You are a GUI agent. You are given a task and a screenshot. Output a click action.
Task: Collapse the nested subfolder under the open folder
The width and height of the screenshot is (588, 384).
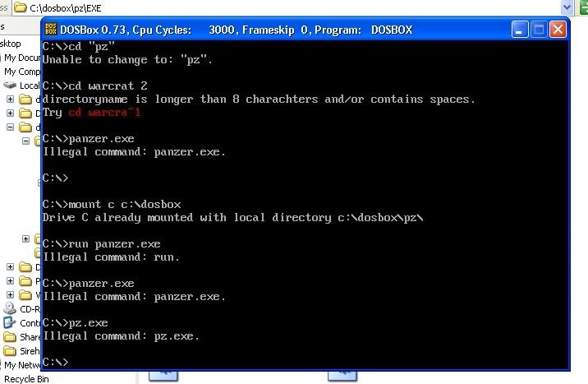coord(26,141)
